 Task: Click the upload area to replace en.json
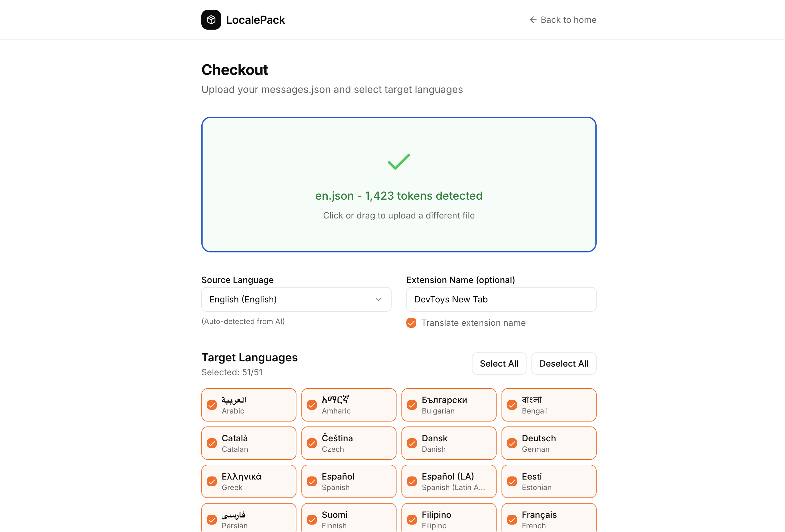(399, 184)
